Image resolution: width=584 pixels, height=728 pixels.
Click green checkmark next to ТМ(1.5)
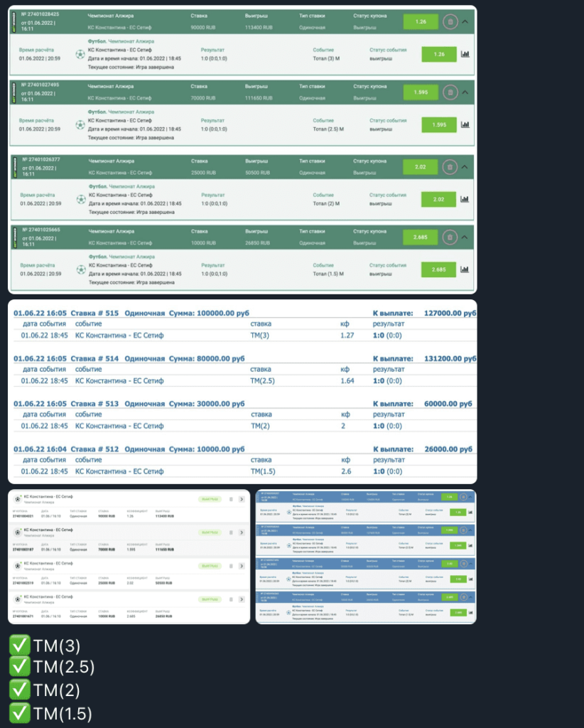coord(19,714)
